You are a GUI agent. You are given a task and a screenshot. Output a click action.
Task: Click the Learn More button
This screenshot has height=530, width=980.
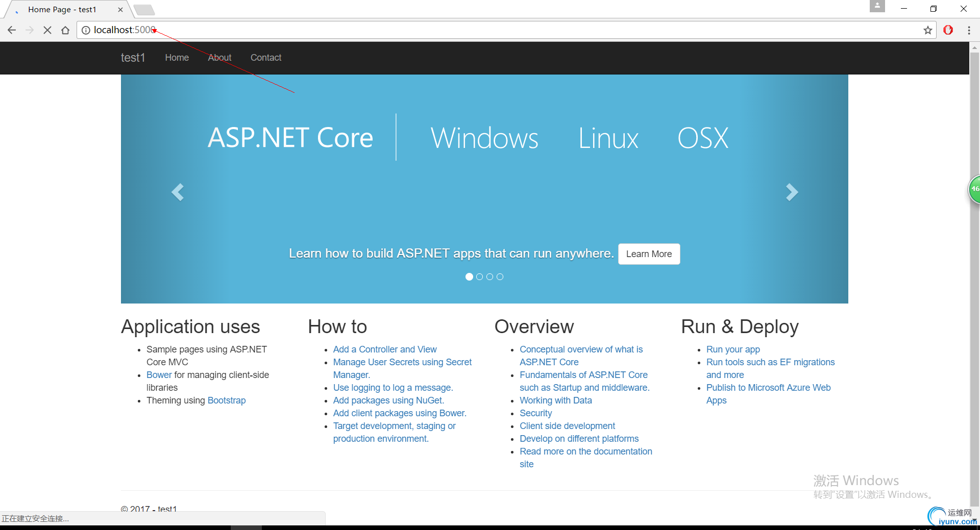point(649,254)
